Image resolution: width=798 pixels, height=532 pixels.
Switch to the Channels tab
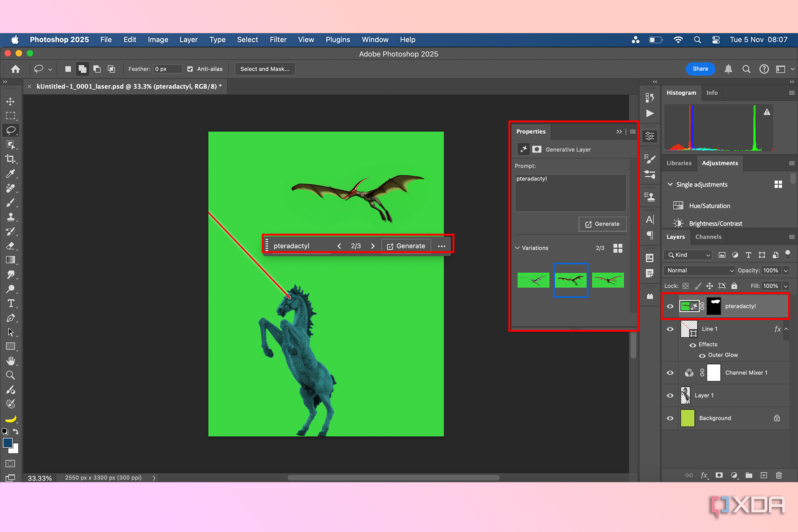[x=708, y=237]
